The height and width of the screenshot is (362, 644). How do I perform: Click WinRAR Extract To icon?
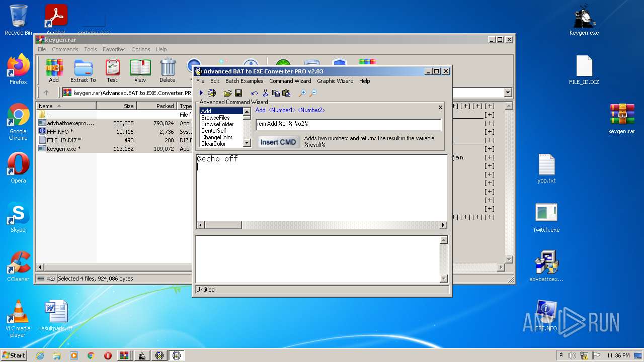[x=83, y=71]
